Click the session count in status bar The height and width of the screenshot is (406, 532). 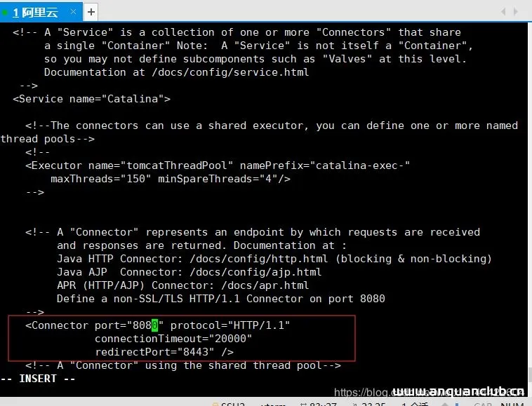click(x=414, y=404)
